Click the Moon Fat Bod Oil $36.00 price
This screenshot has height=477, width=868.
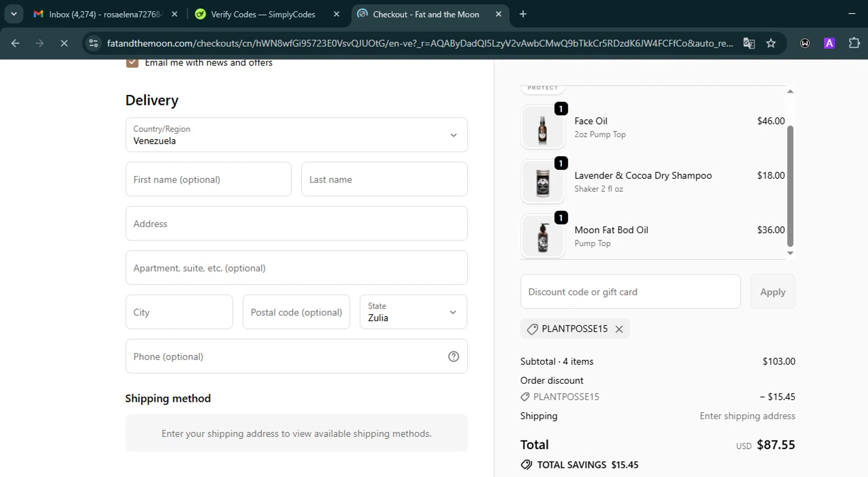(x=771, y=230)
